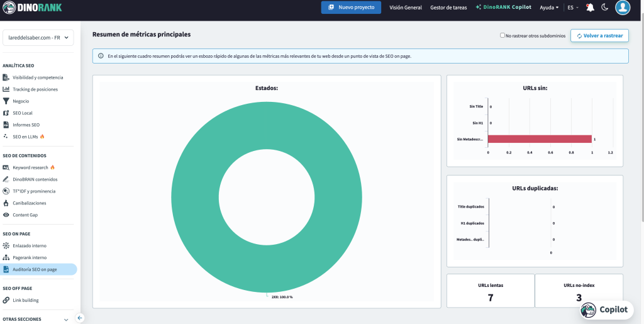
Task: Open the project selector lareddelsaber.com dropdown
Action: 38,38
